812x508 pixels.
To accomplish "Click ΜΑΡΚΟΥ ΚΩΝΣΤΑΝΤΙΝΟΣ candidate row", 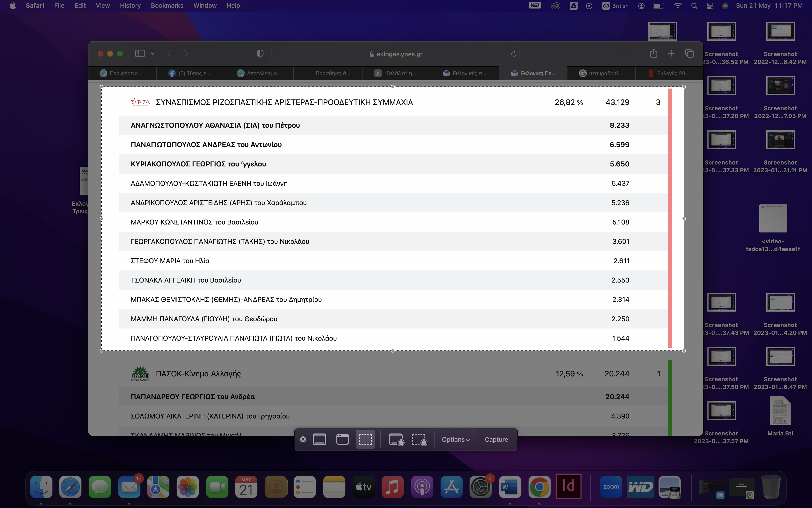I will [393, 222].
